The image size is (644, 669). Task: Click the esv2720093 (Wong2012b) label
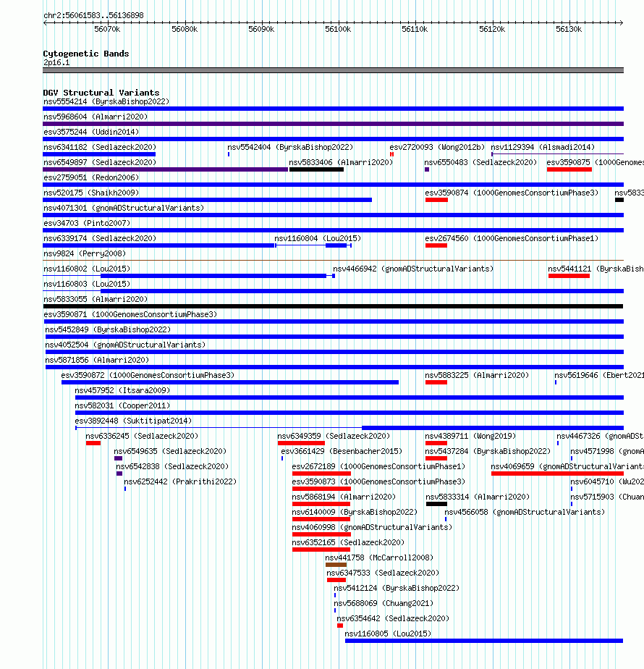click(x=437, y=147)
